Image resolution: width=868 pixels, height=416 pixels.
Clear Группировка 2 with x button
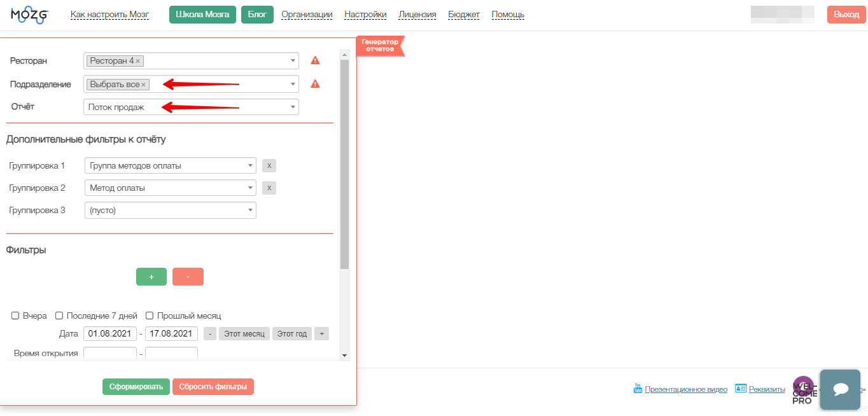[x=269, y=188]
